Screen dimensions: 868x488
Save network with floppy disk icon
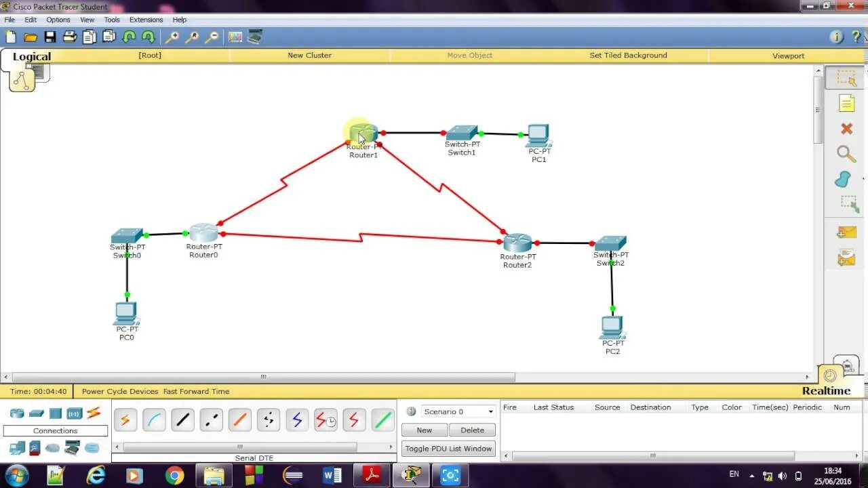(x=50, y=37)
